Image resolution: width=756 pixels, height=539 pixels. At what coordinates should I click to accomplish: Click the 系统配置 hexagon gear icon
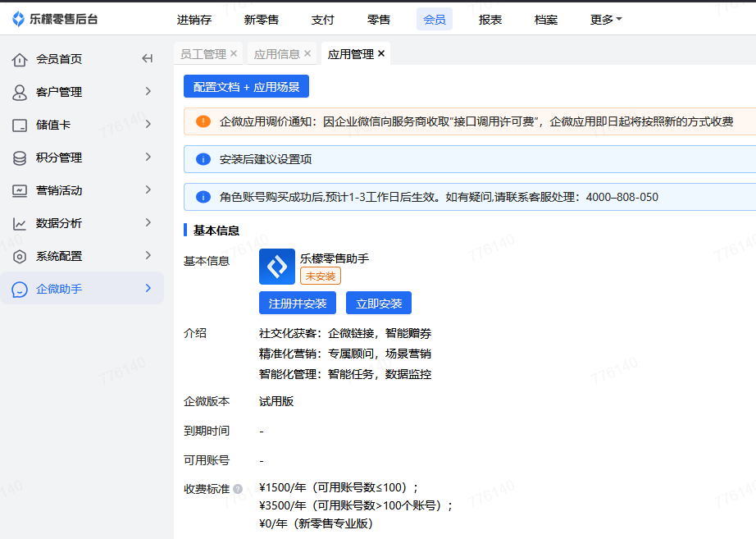click(20, 257)
